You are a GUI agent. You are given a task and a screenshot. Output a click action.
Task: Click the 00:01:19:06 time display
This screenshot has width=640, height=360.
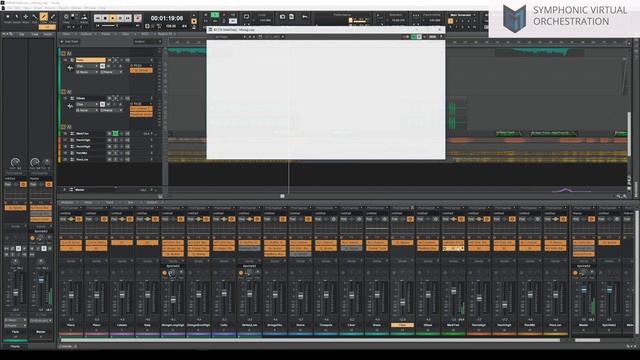(167, 18)
